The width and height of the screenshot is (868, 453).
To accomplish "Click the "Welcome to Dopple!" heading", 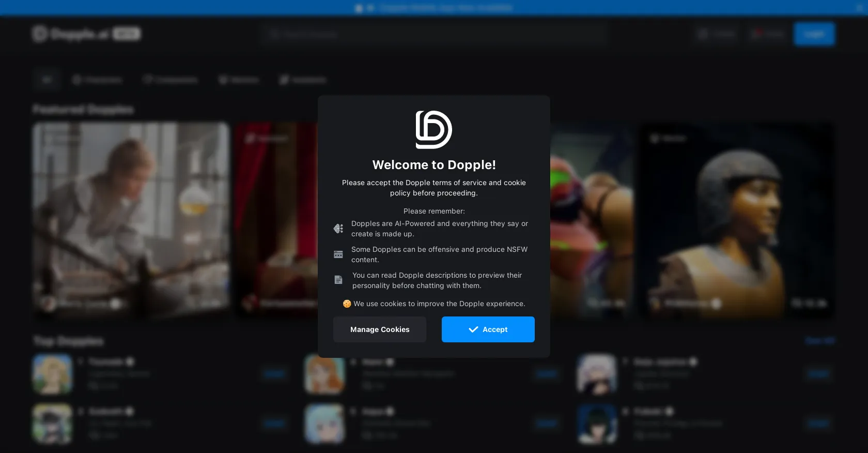I will [434, 164].
